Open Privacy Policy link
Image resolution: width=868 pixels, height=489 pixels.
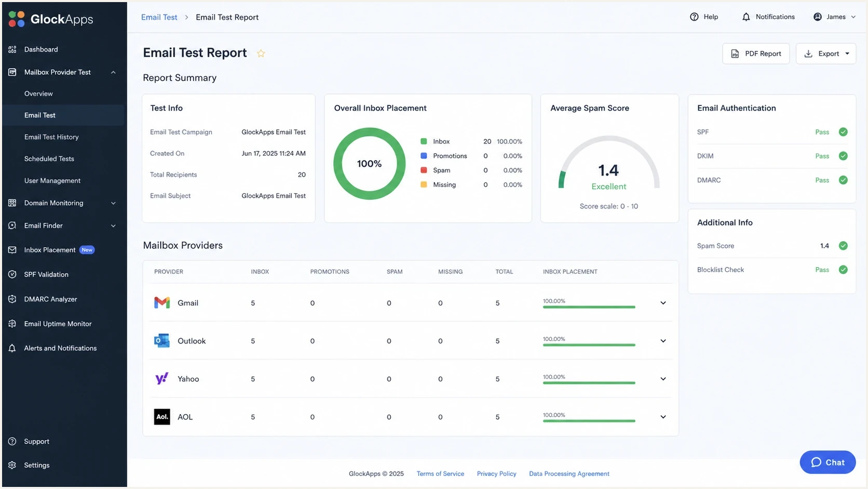click(497, 474)
